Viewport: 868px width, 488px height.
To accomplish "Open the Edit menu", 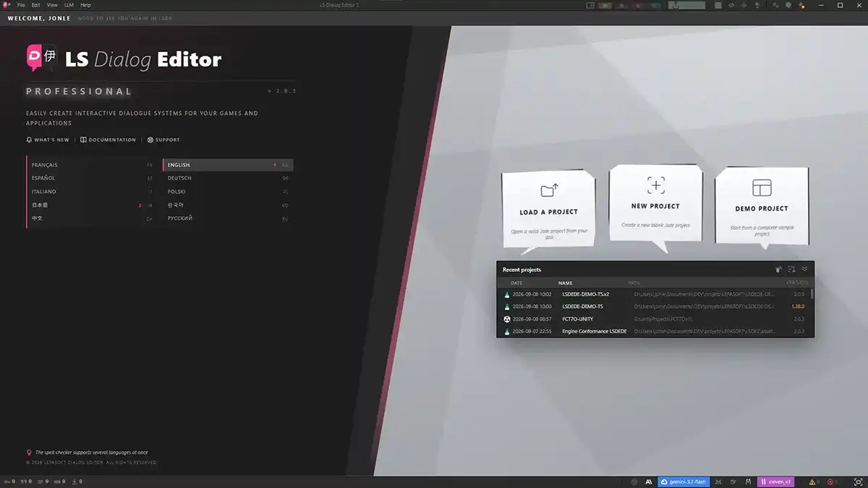I will (x=35, y=5).
